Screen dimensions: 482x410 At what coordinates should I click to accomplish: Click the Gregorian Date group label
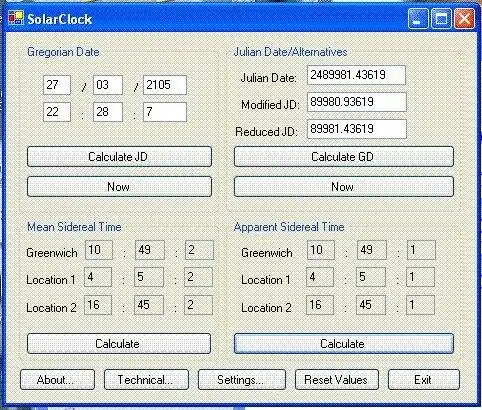click(63, 52)
